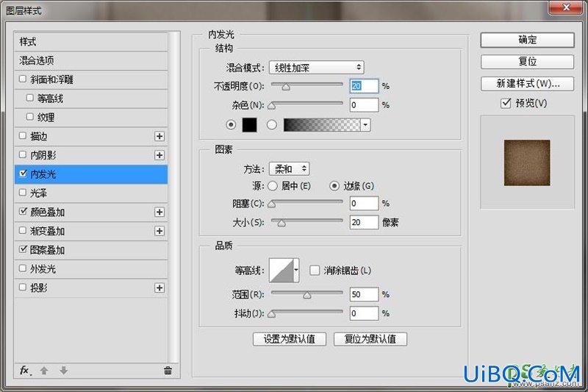The image size is (588, 392).
Task: Enable the 内阴影 checkbox
Action: 23,154
